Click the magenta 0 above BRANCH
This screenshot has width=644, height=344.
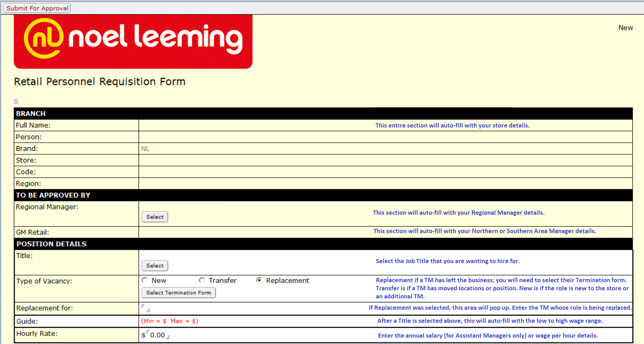pyautogui.click(x=16, y=102)
